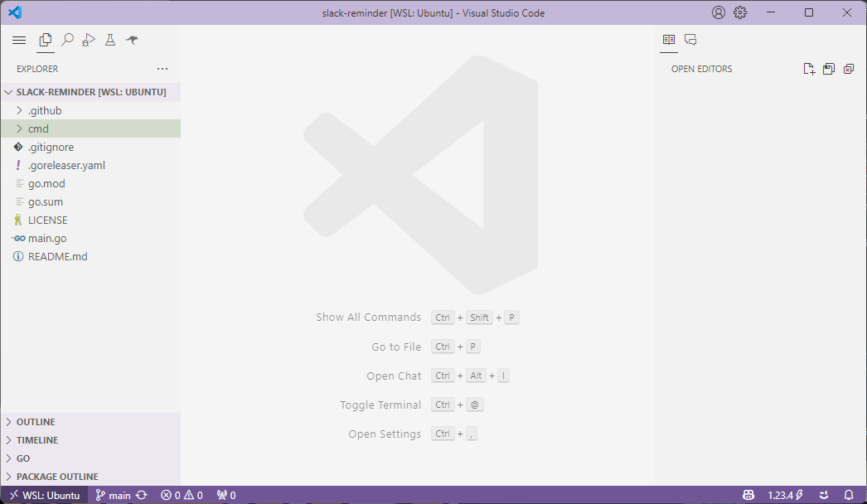867x504 pixels.
Task: Open the hamburger application menu
Action: pos(19,40)
